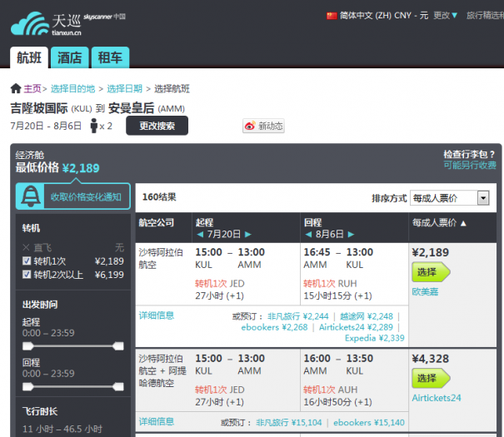Viewport: 504px width, 437px height.
Task: Click 转机1次 JED layover text in first flight
Action: [x=220, y=284]
